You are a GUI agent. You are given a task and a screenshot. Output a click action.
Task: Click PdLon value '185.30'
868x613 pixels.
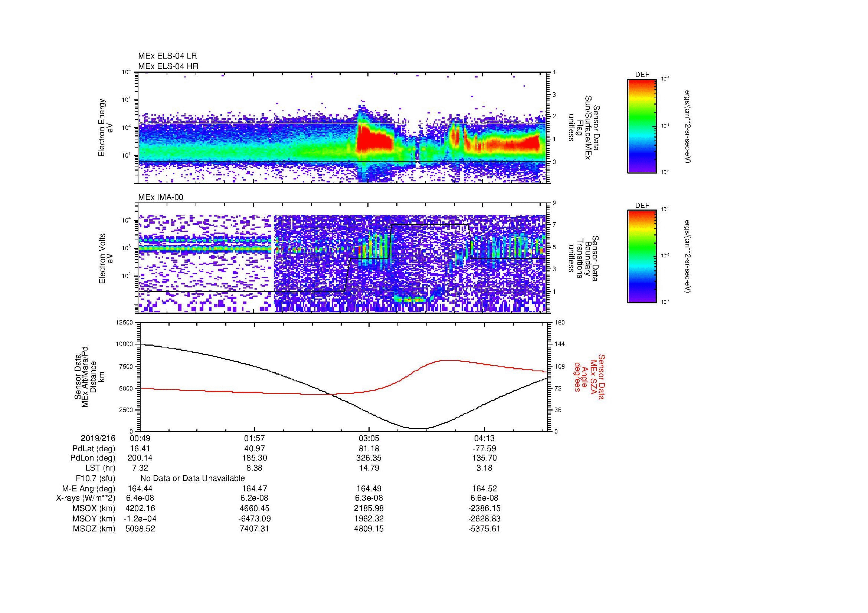pyautogui.click(x=255, y=458)
